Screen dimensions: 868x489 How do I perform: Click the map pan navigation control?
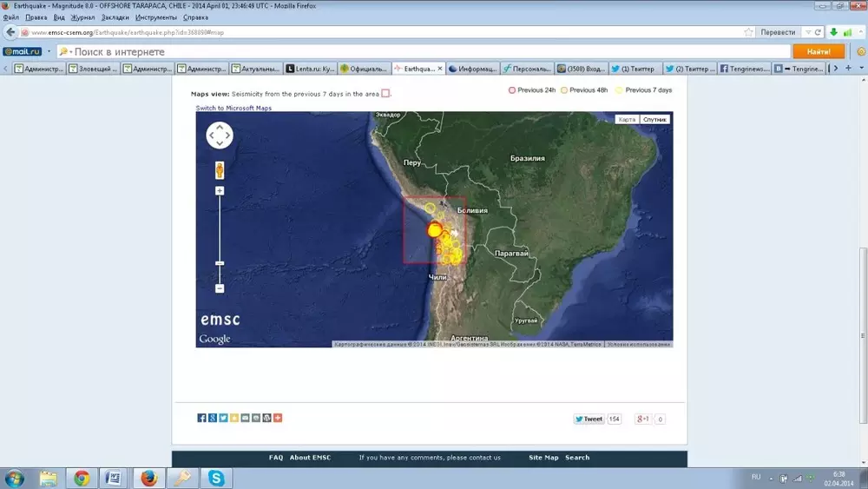pos(220,135)
